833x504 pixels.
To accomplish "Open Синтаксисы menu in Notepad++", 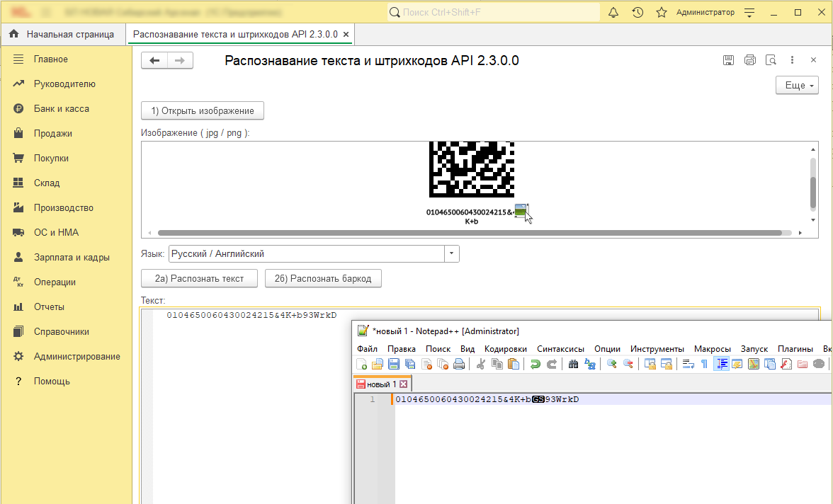I will tap(560, 348).
